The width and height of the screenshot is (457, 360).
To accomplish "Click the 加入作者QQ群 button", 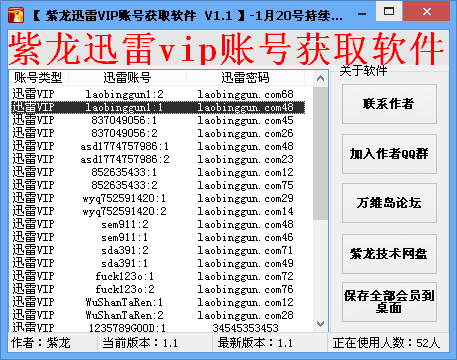I will (389, 154).
